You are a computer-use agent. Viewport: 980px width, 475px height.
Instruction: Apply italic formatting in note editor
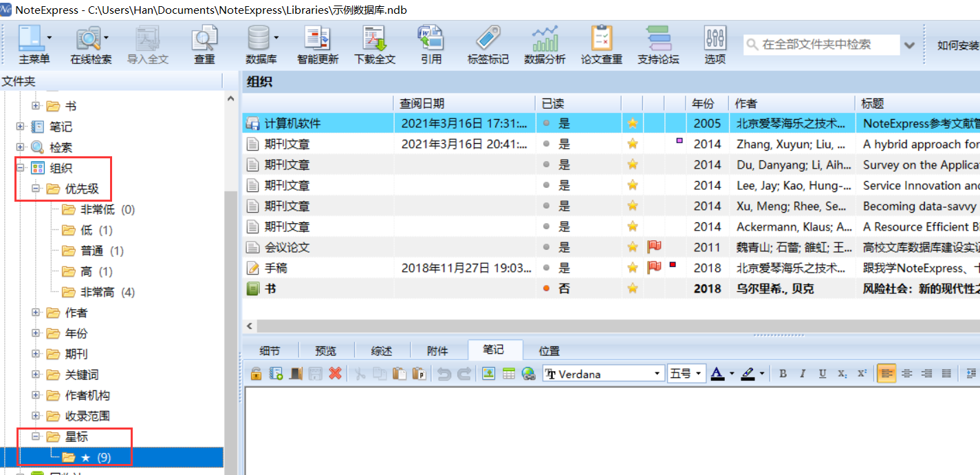point(803,374)
